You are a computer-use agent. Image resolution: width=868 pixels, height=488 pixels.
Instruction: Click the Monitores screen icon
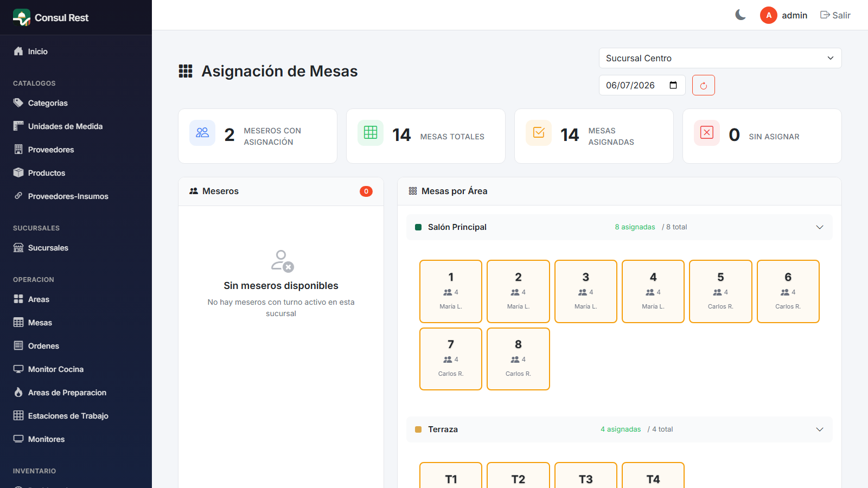click(18, 439)
